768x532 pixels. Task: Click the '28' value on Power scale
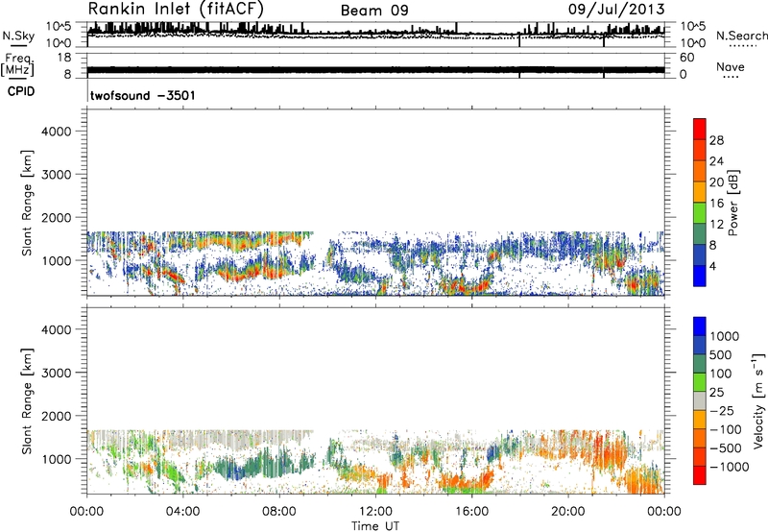click(x=716, y=140)
